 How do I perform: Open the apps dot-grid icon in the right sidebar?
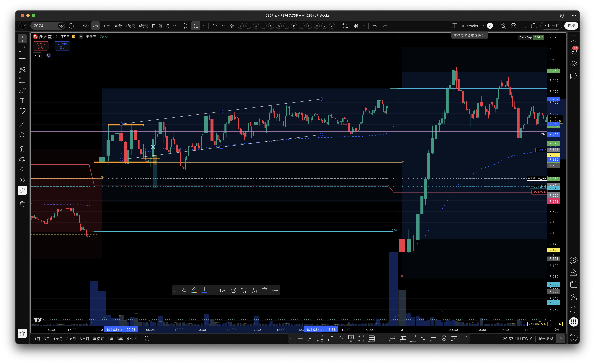pos(574,322)
